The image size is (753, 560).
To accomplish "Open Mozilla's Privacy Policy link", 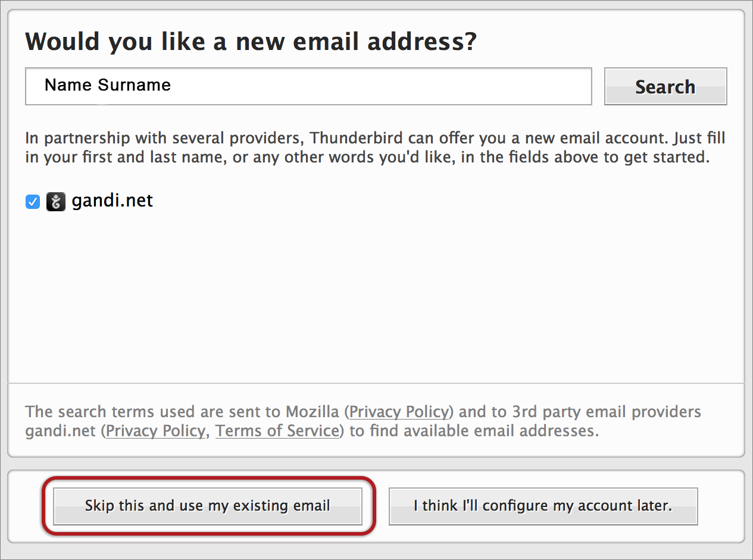I will 399,412.
